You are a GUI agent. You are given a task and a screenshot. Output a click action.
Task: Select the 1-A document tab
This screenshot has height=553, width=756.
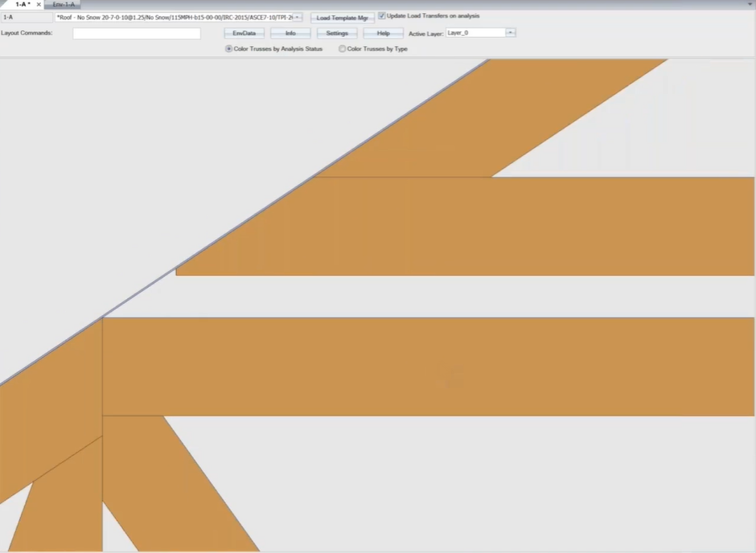[x=20, y=5]
